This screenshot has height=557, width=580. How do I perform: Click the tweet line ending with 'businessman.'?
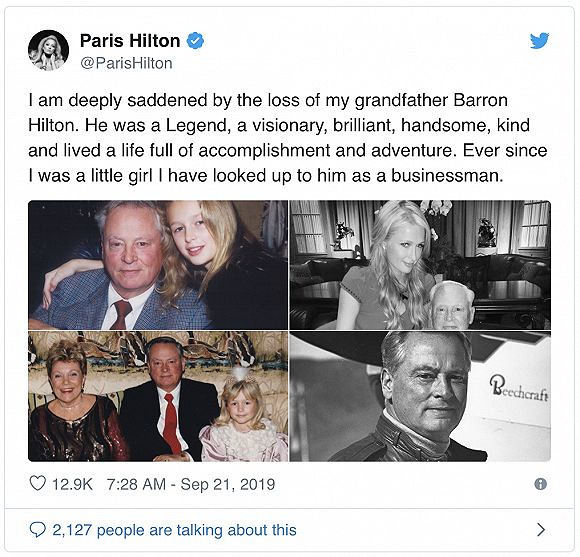(x=266, y=176)
